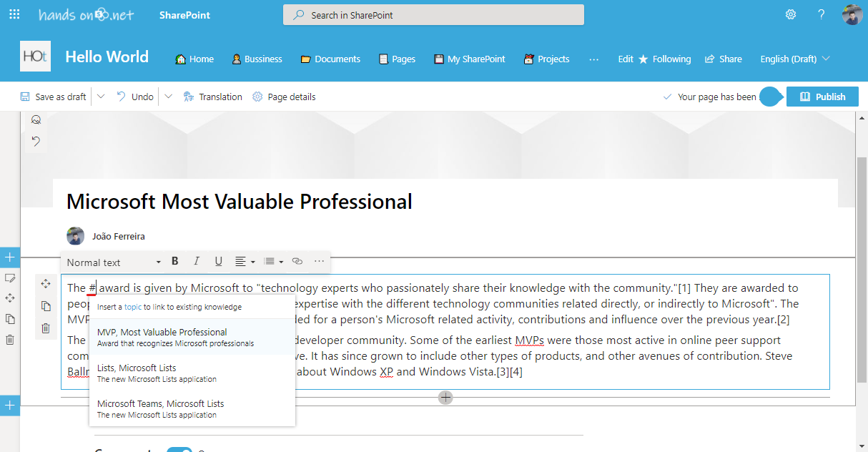Open the app launcher waffle menu

[14, 14]
